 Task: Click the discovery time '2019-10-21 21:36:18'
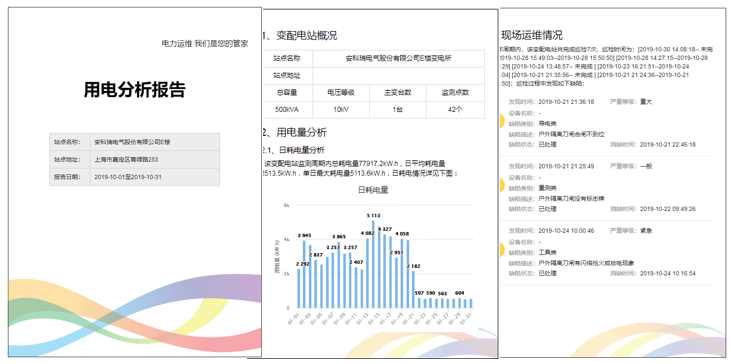[x=566, y=102]
